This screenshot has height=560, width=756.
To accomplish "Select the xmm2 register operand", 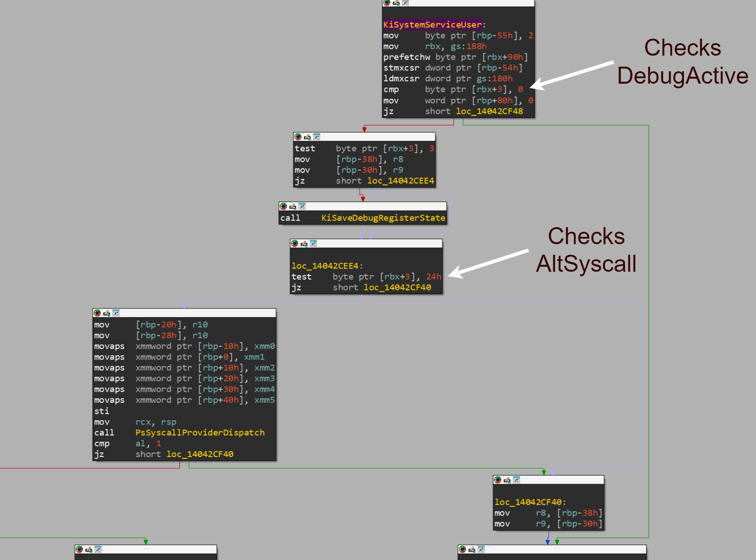I will point(265,368).
